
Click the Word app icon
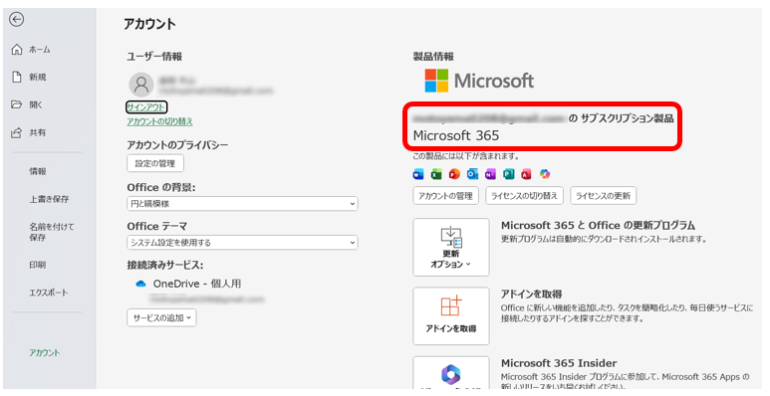pos(418,174)
